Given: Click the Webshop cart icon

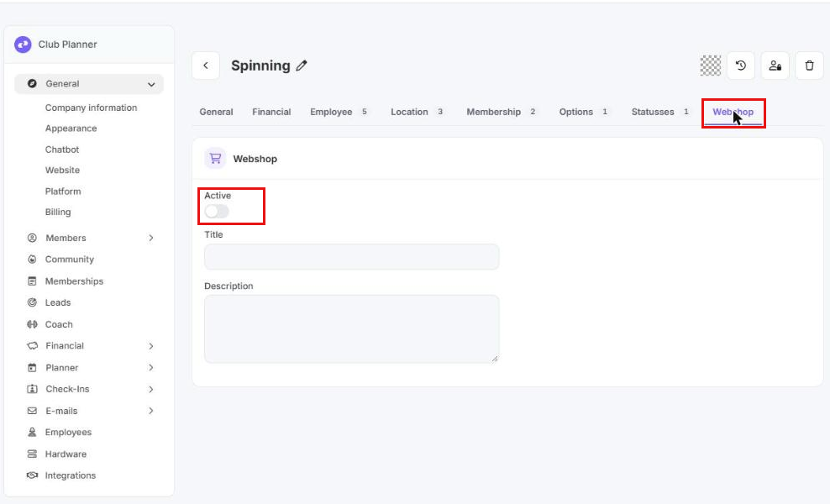Looking at the screenshot, I should 215,158.
